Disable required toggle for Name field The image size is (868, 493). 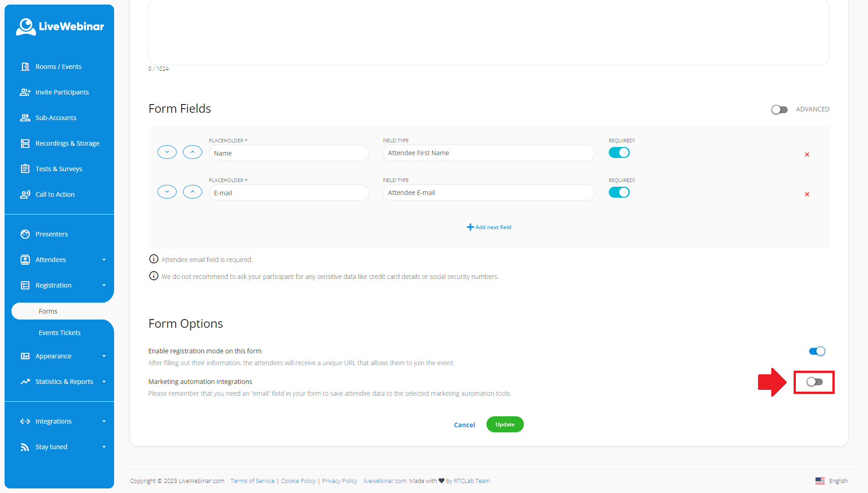619,153
